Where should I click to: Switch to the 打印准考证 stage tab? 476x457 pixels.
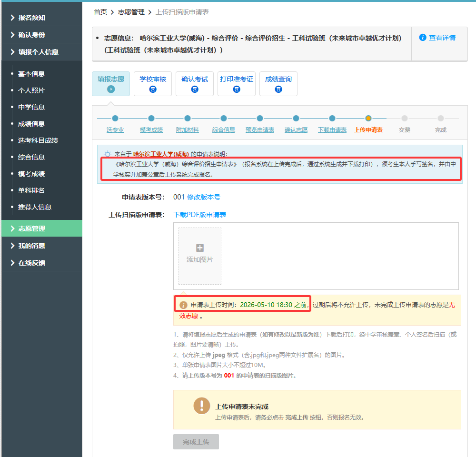(x=237, y=84)
